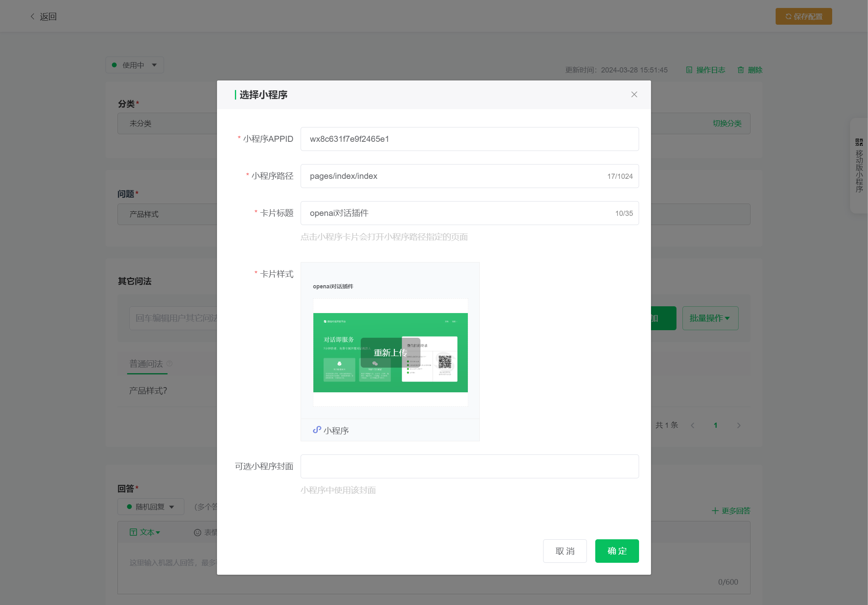Click the 切换分类 link
Image resolution: width=868 pixels, height=605 pixels.
click(727, 123)
